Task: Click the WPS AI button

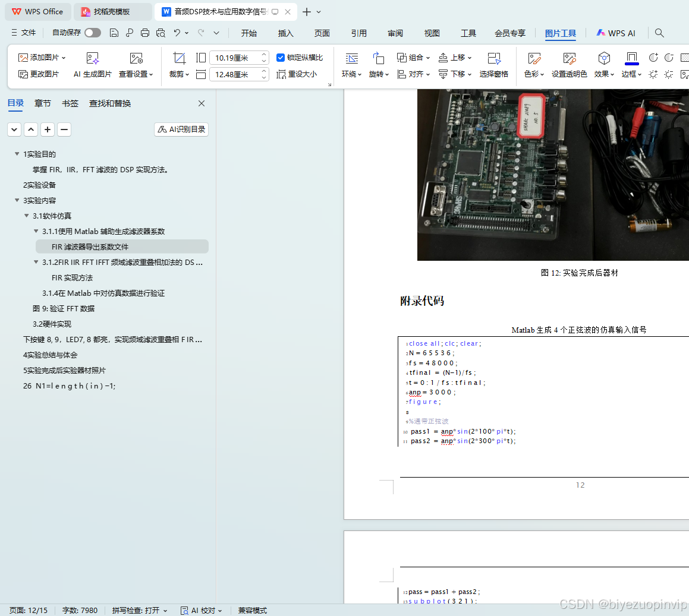Action: (x=616, y=33)
